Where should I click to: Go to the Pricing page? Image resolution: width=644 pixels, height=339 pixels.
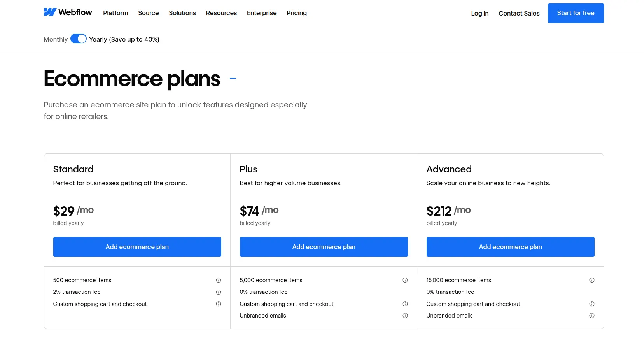[x=297, y=13]
